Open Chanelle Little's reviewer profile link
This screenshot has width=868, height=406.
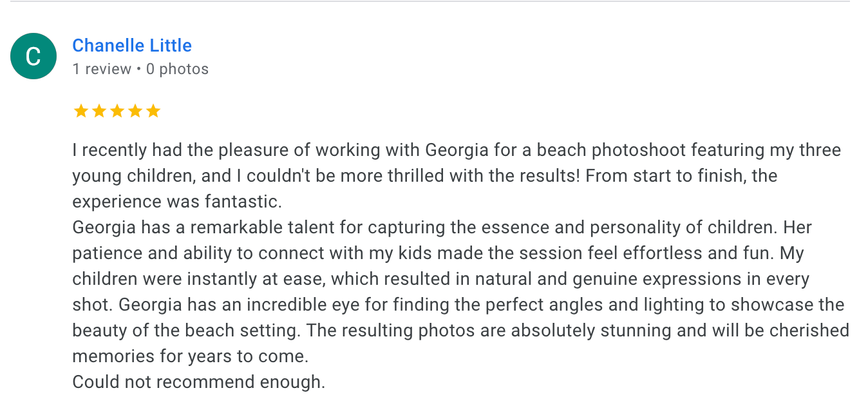pyautogui.click(x=132, y=46)
